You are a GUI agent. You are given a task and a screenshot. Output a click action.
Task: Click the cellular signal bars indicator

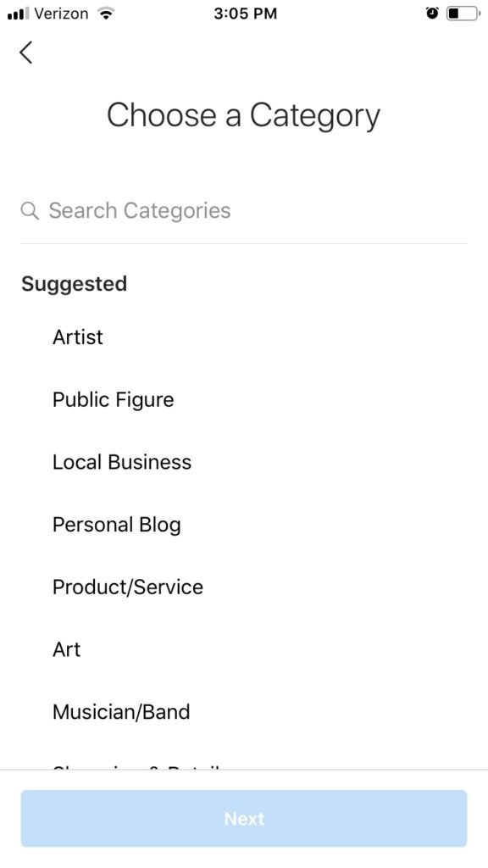click(x=19, y=13)
